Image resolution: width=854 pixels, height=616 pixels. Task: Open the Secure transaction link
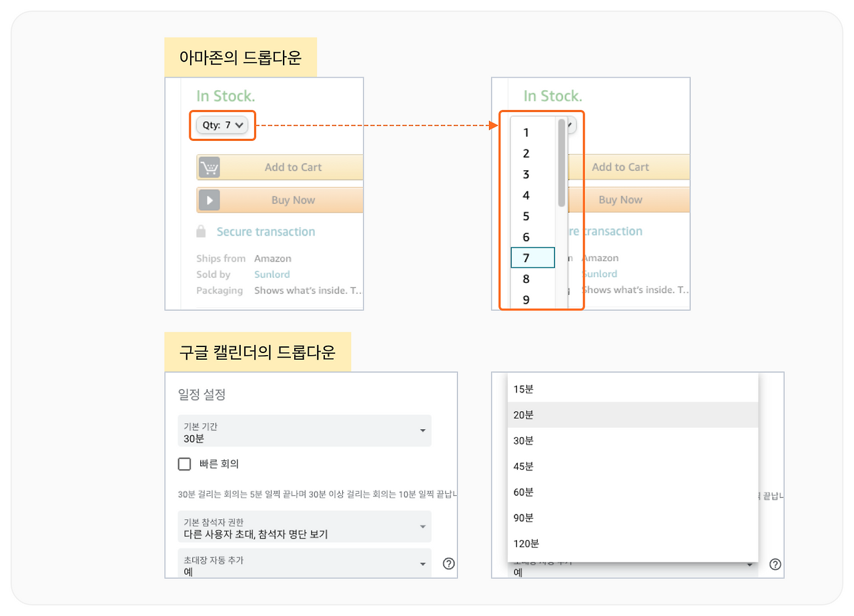[266, 232]
